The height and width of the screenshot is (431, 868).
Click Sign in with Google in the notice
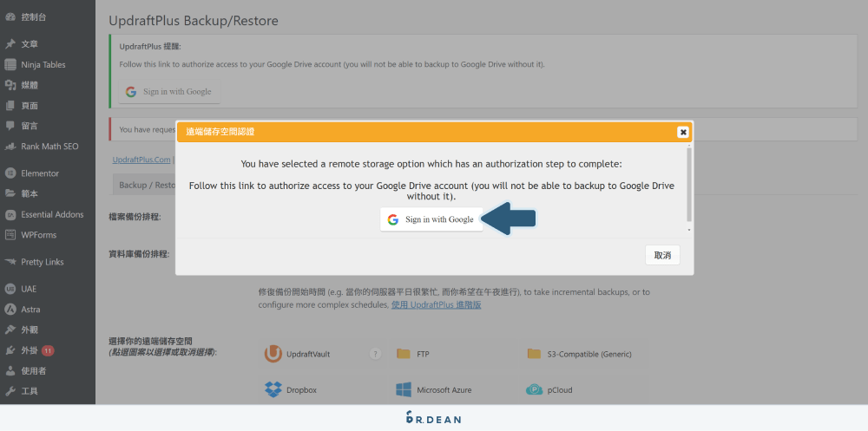tap(169, 92)
